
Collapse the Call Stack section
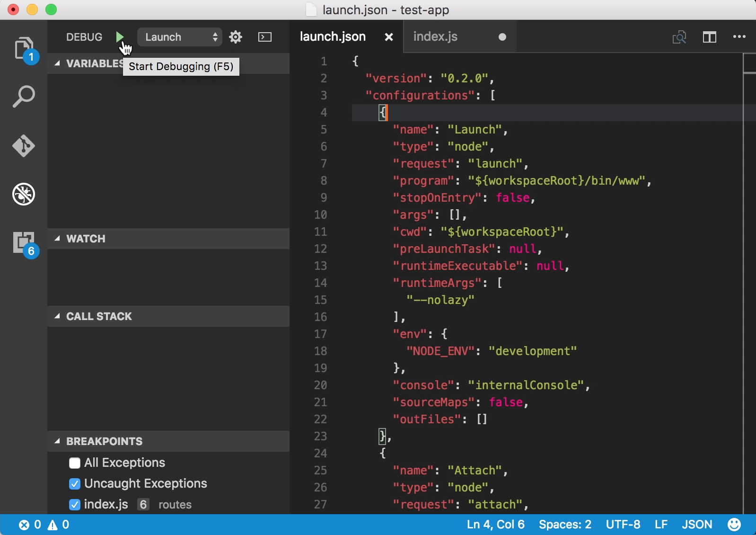tap(99, 316)
